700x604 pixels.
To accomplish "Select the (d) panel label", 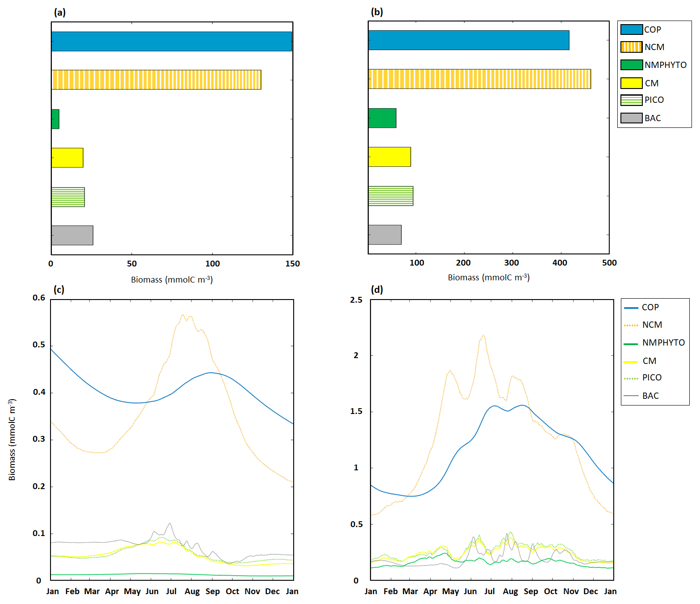I will pos(377,289).
